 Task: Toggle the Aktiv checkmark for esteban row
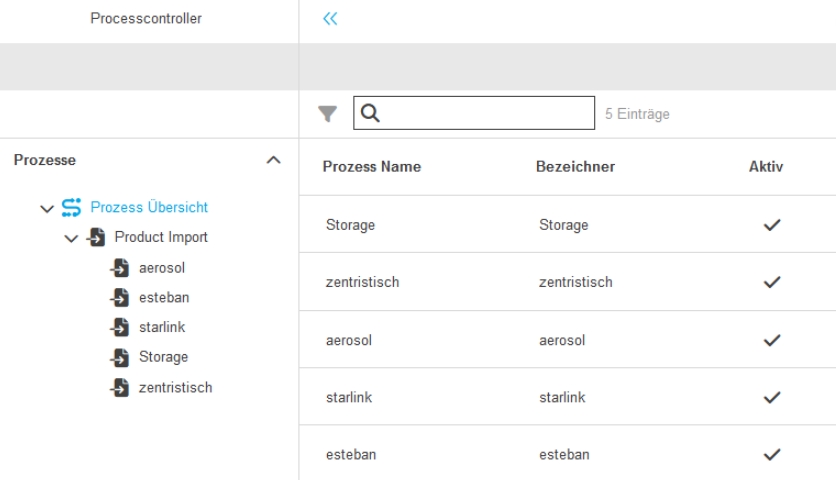click(x=770, y=455)
